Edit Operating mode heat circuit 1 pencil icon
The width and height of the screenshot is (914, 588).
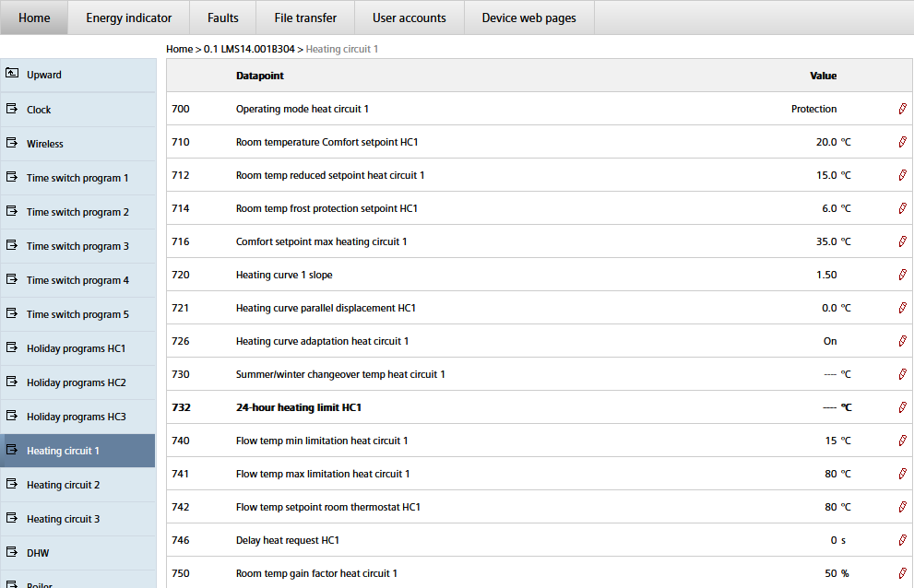tap(902, 109)
